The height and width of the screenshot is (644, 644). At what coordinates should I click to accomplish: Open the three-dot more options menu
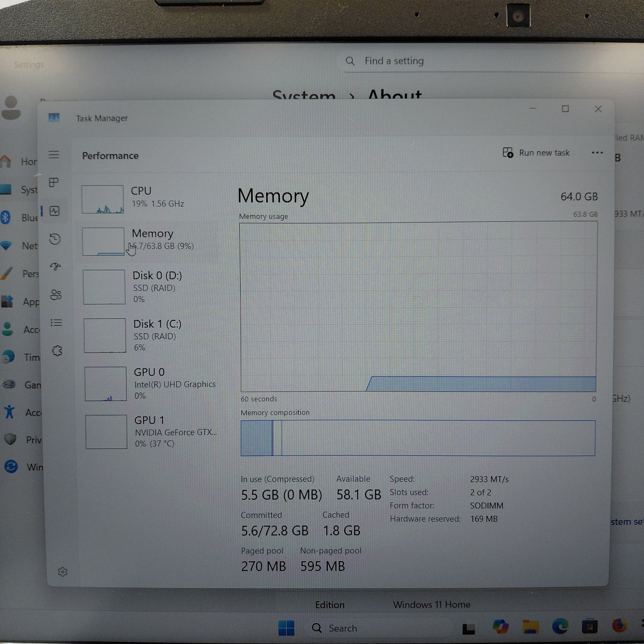click(x=597, y=153)
